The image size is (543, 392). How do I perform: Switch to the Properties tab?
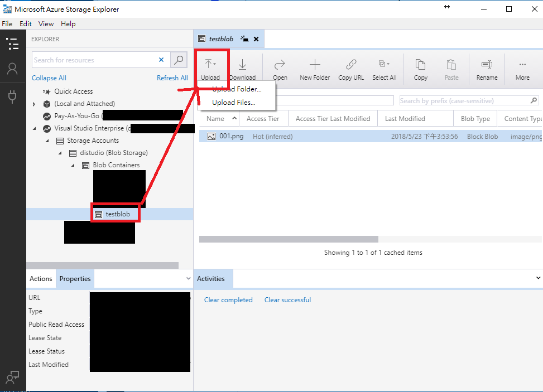point(75,279)
